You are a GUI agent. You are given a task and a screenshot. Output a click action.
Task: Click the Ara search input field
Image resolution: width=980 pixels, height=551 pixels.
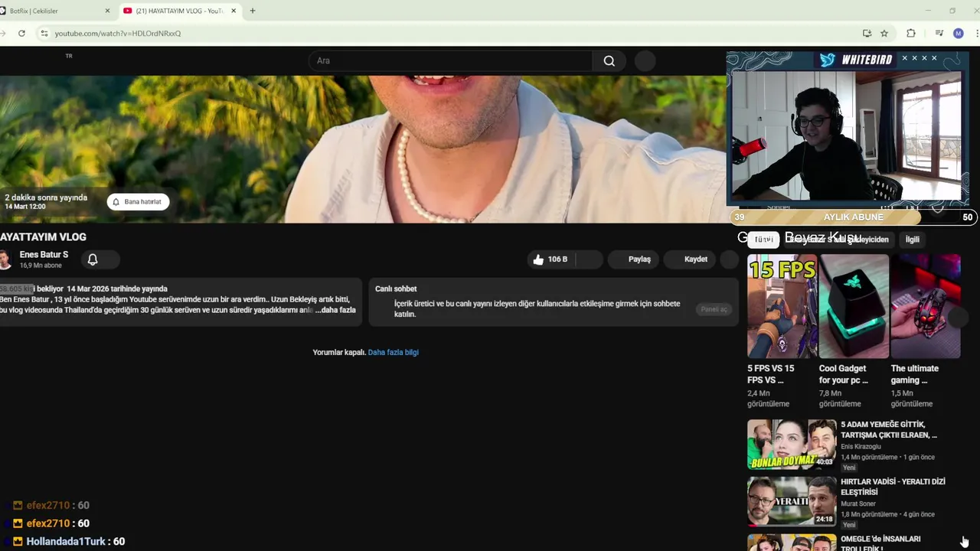[x=450, y=61]
